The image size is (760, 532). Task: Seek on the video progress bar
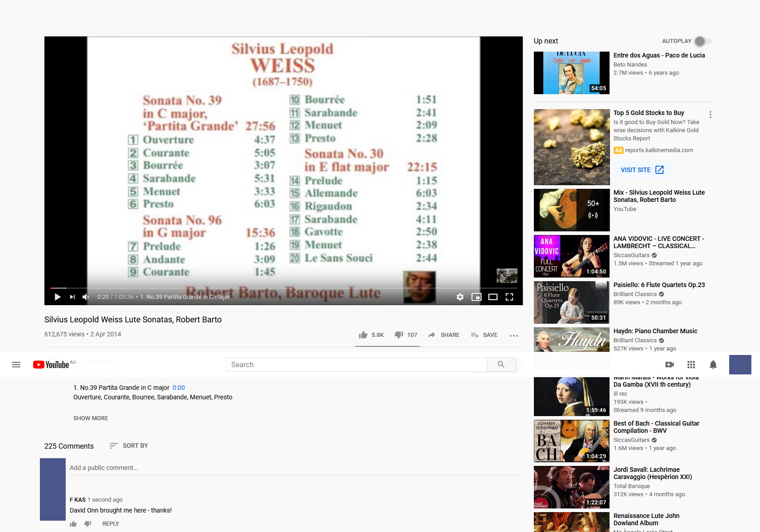click(x=284, y=288)
